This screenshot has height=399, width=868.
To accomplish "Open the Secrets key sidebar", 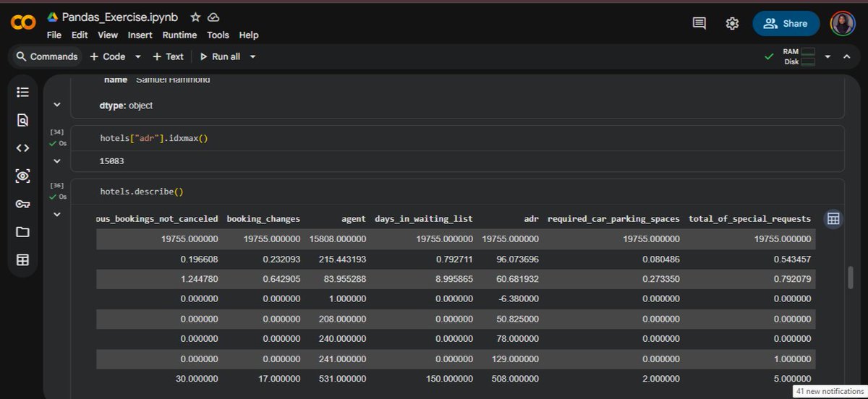I will [x=22, y=204].
